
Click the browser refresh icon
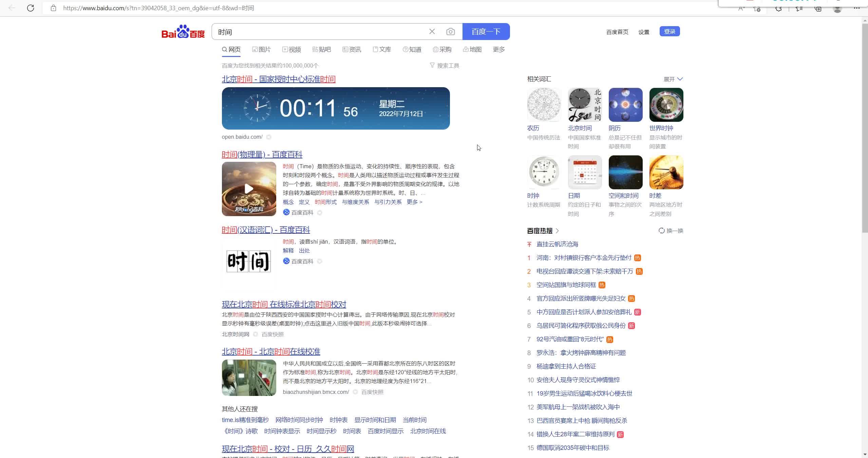click(31, 8)
